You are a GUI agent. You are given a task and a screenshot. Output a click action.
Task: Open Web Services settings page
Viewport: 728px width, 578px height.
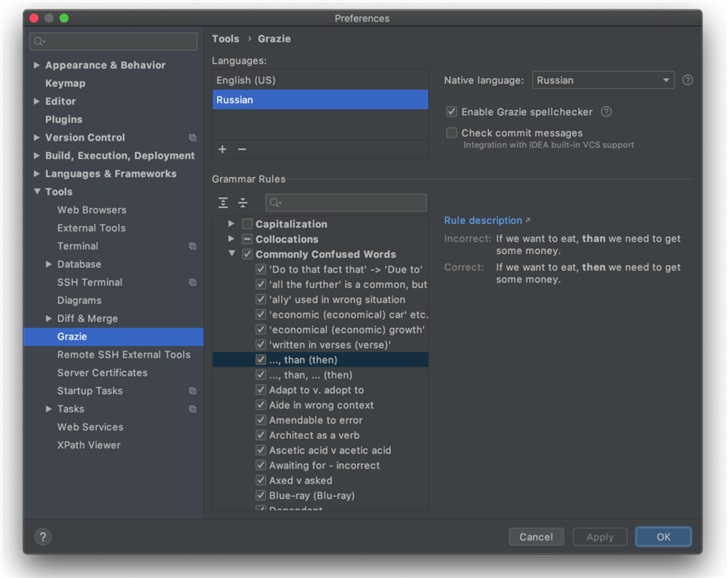(90, 427)
